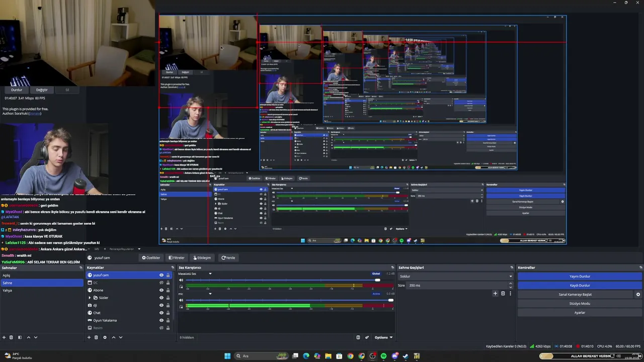This screenshot has height=362, width=644.
Task: Toggle lock on yusuf cam source
Action: point(168,275)
